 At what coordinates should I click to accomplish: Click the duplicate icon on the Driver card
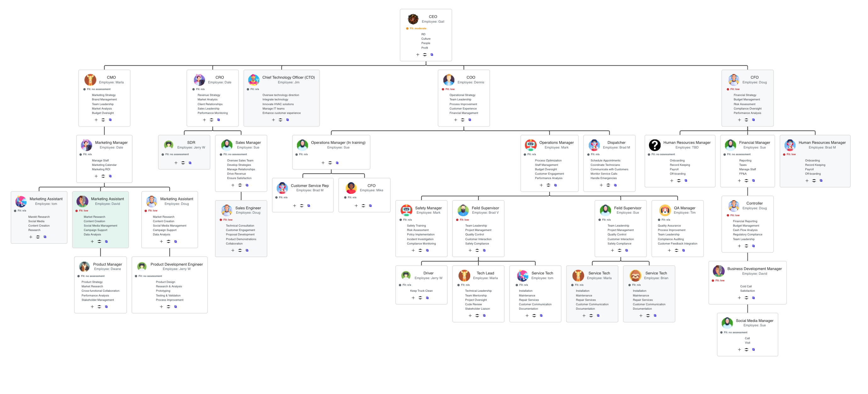point(427,298)
